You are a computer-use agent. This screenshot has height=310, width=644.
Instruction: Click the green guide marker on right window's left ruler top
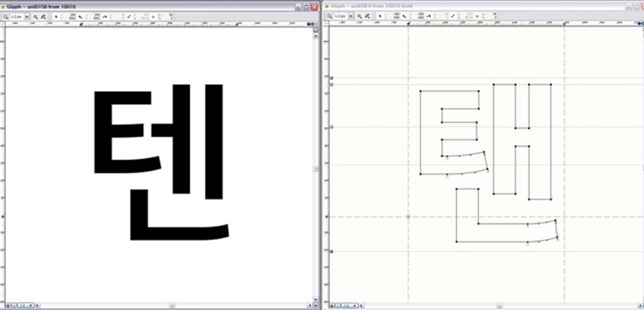tap(332, 77)
